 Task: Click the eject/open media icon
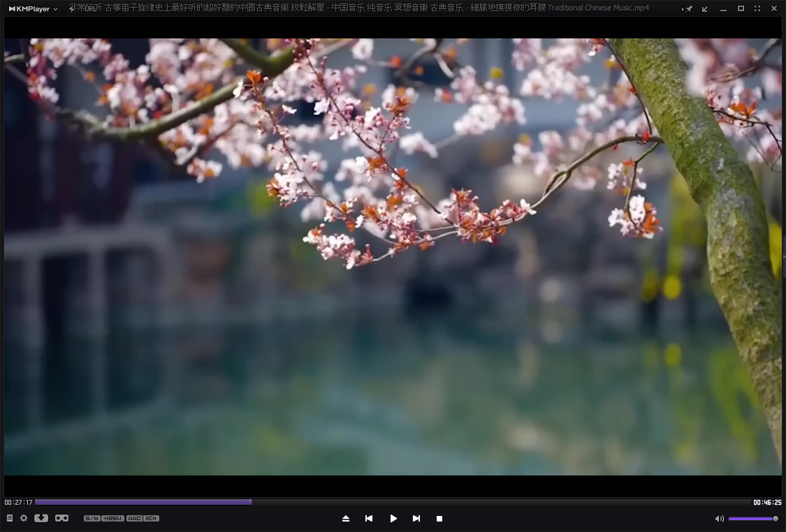point(346,518)
